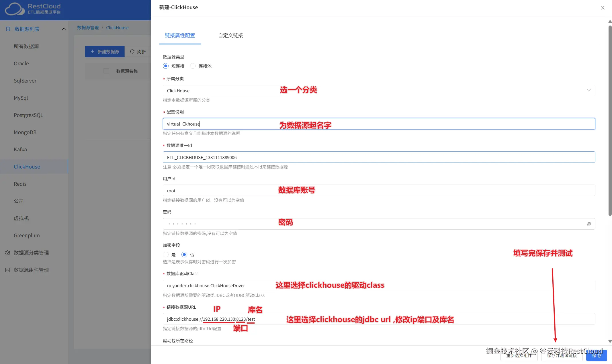
Task: Click the 新建-ClickHouse dialog title
Action: pyautogui.click(x=178, y=7)
